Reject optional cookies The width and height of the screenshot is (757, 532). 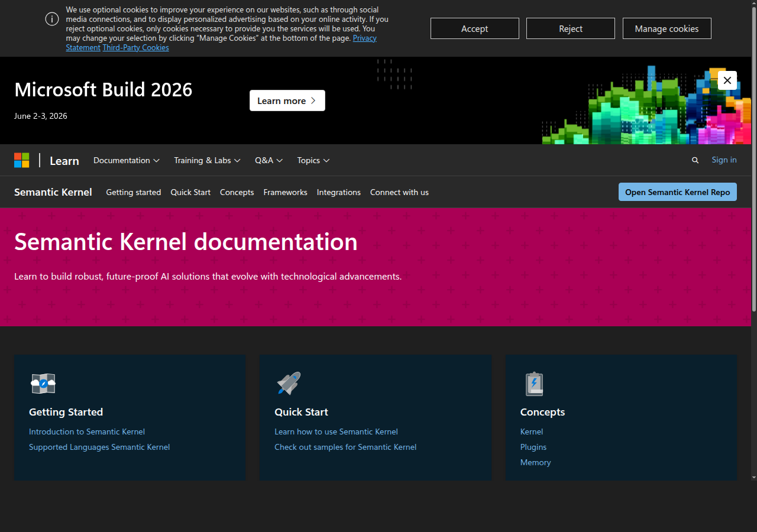click(x=571, y=28)
